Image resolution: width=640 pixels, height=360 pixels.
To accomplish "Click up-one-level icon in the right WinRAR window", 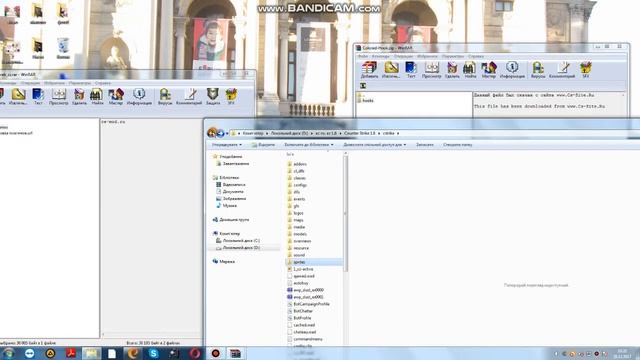I will pyautogui.click(x=363, y=86).
